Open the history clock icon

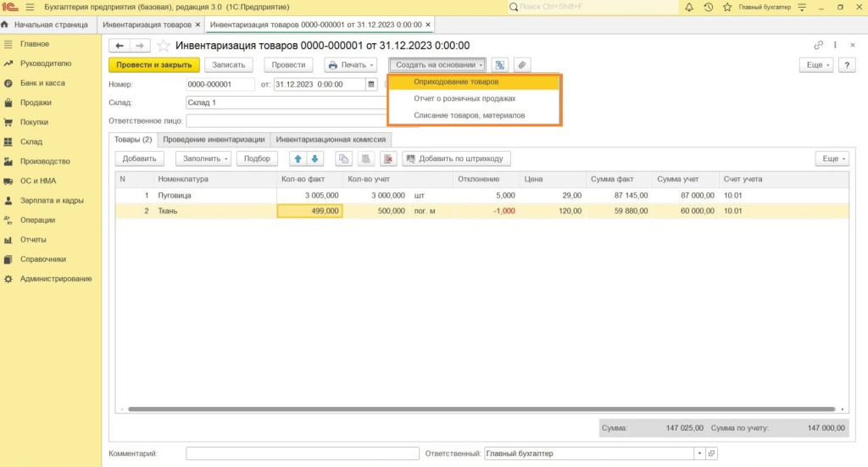[708, 7]
